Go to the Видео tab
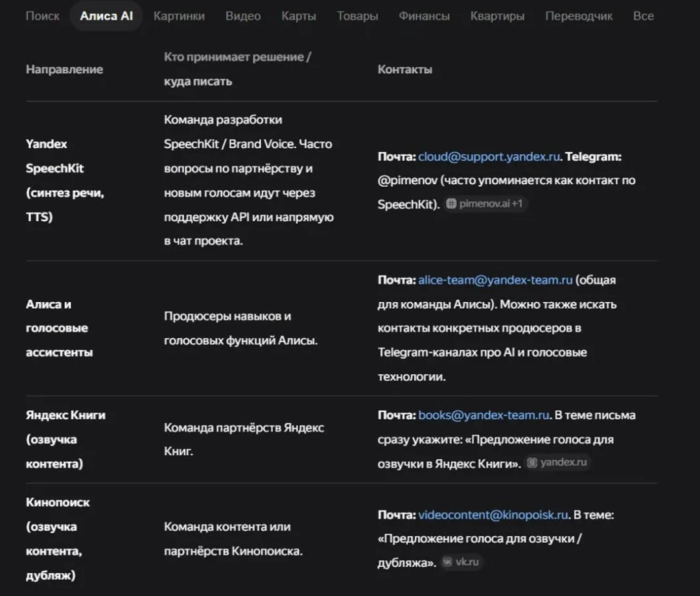The height and width of the screenshot is (596, 700). (243, 16)
